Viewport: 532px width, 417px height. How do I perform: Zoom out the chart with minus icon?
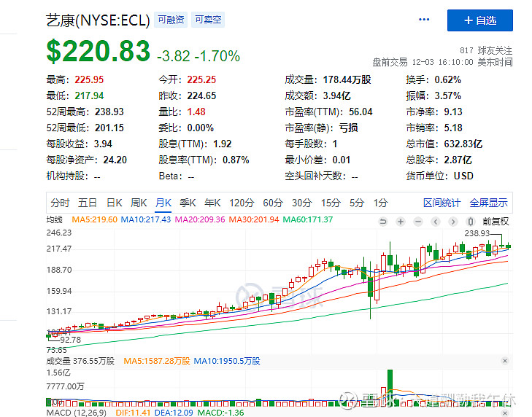pos(418,222)
